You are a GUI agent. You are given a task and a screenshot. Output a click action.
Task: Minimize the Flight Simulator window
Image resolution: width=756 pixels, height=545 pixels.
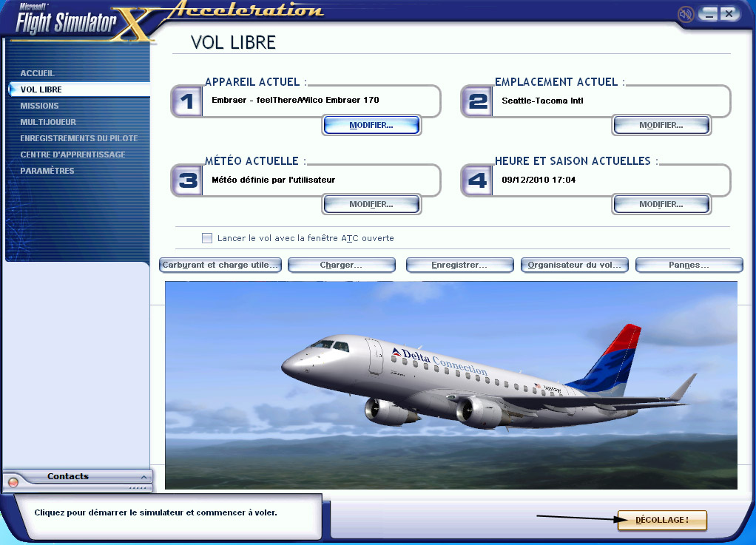708,14
